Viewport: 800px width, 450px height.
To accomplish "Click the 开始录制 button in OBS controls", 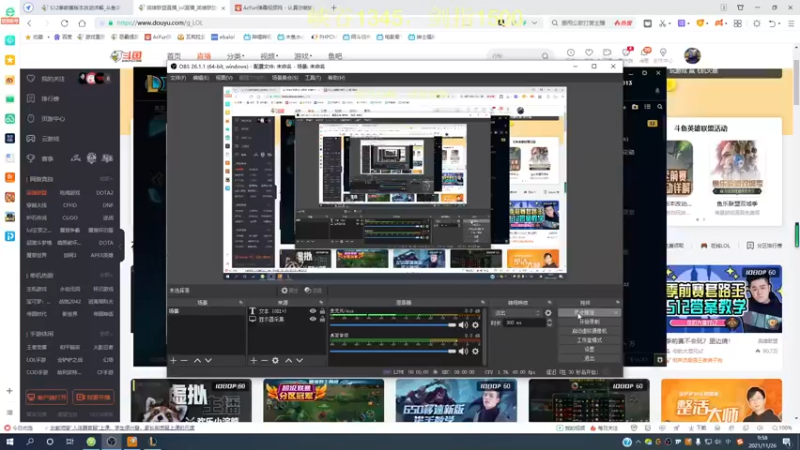I will click(589, 321).
